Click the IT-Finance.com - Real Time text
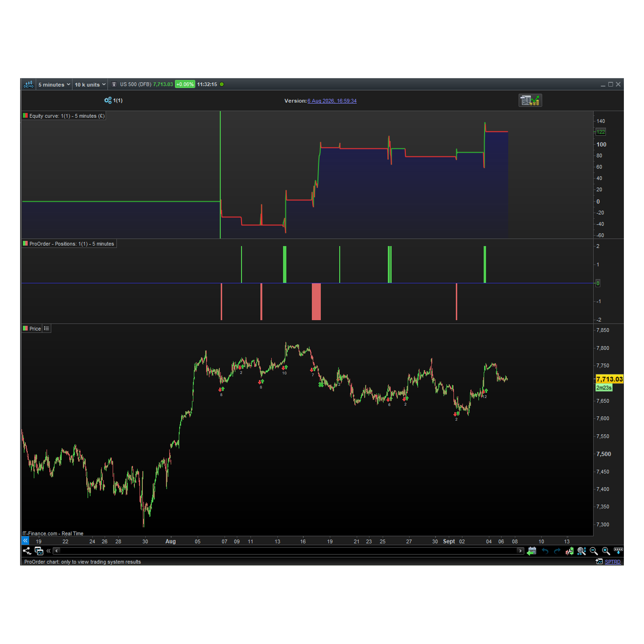The width and height of the screenshot is (644, 644). point(53,534)
